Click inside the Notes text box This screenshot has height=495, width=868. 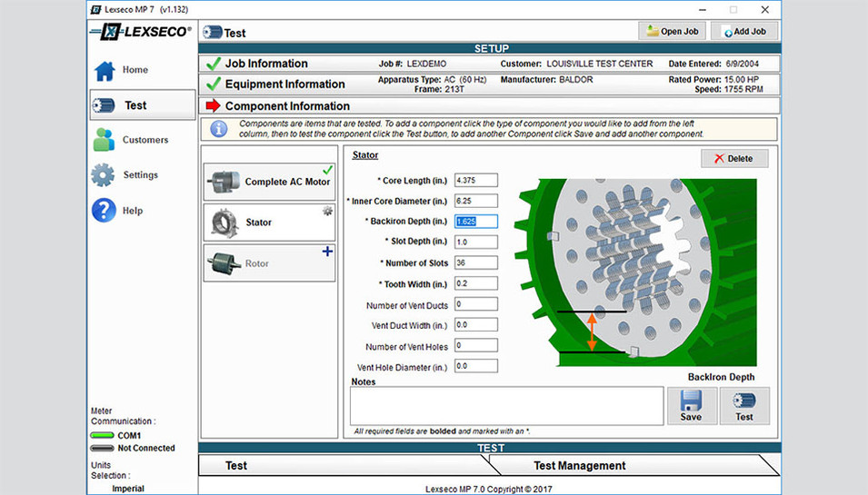(x=506, y=406)
